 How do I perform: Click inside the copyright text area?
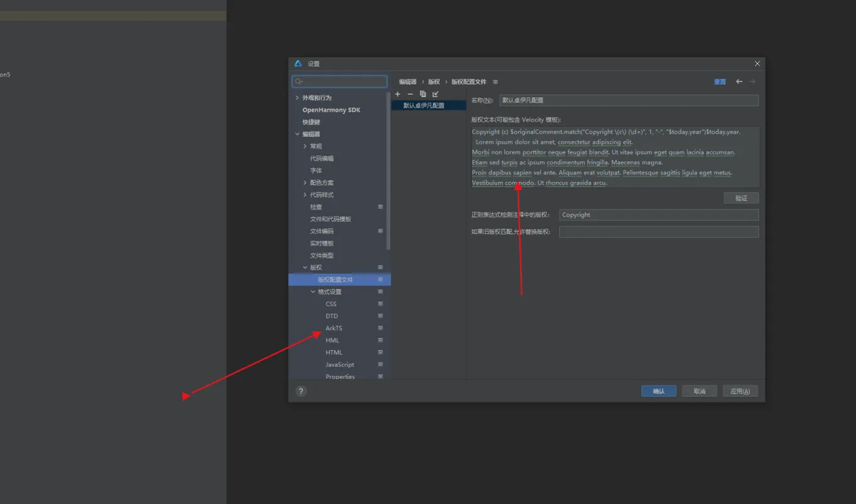click(x=615, y=157)
